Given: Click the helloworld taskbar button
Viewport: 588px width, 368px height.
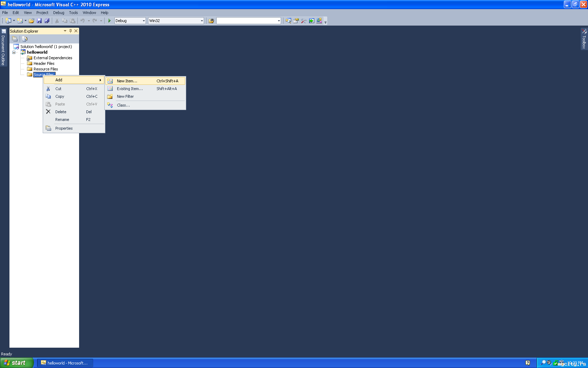Looking at the screenshot, I should pos(65,363).
